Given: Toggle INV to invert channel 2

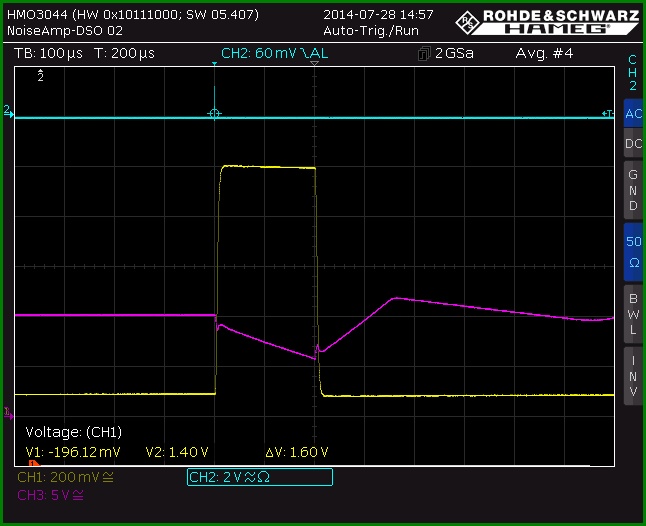Looking at the screenshot, I should [x=633, y=376].
